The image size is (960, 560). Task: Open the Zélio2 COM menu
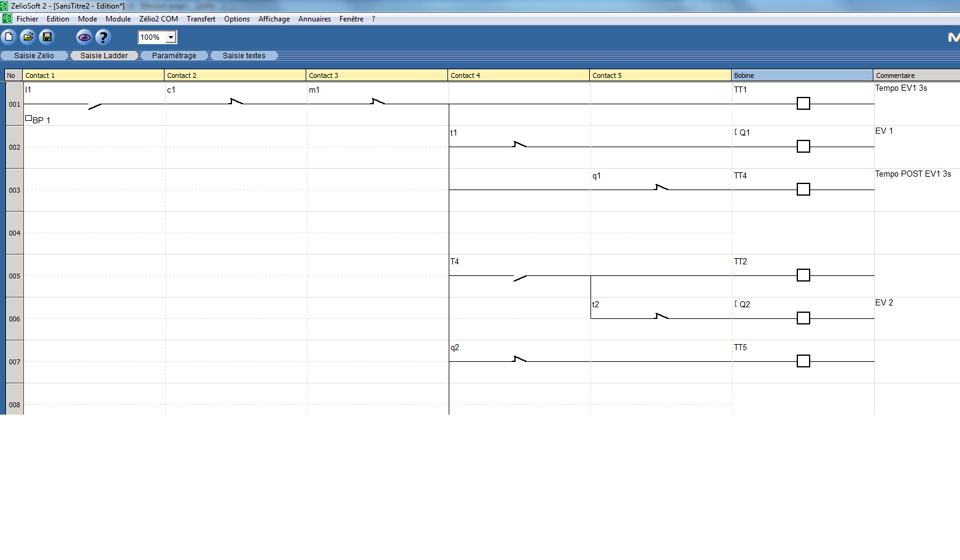(158, 19)
